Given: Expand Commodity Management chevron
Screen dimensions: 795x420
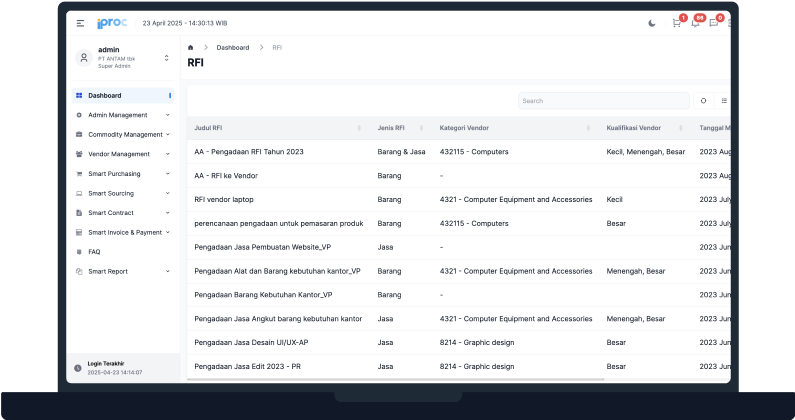Looking at the screenshot, I should [167, 134].
